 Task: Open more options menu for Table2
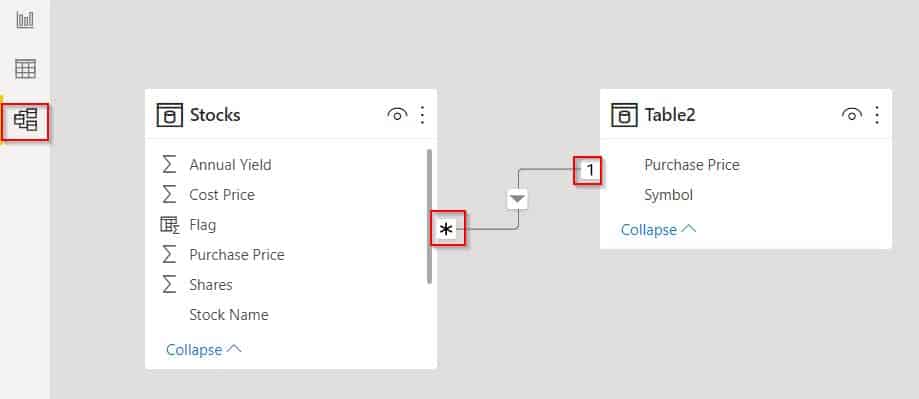click(x=877, y=115)
